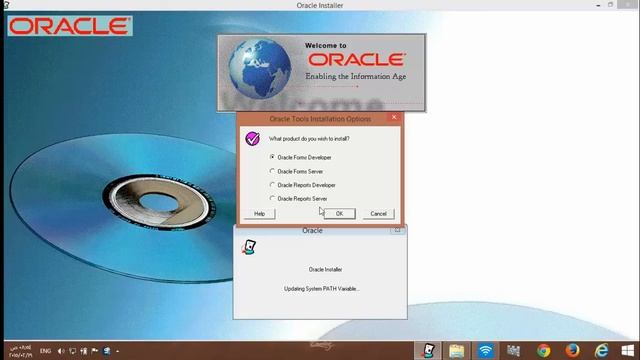Click the globe image on welcome banner
Screen dimensions: 640x360
pyautogui.click(x=260, y=69)
